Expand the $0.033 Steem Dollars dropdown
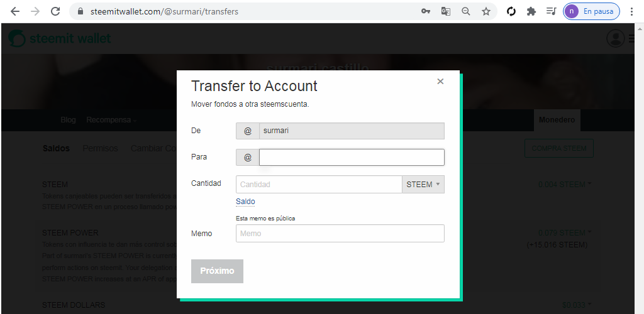644x314 pixels. pyautogui.click(x=577, y=305)
